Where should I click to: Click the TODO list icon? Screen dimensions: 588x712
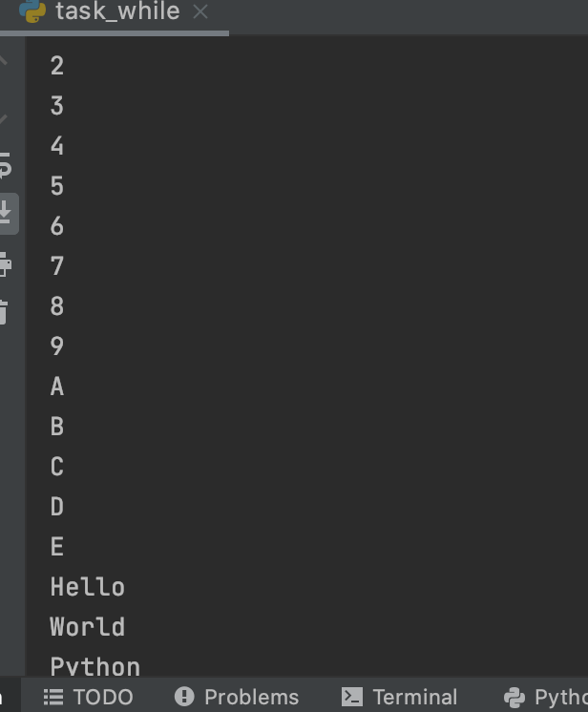[x=53, y=697]
